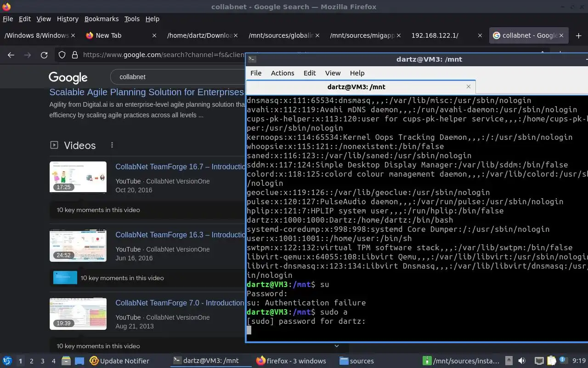Open Firefox Bookmarks menu
Image resolution: width=588 pixels, height=368 pixels.
click(x=102, y=19)
